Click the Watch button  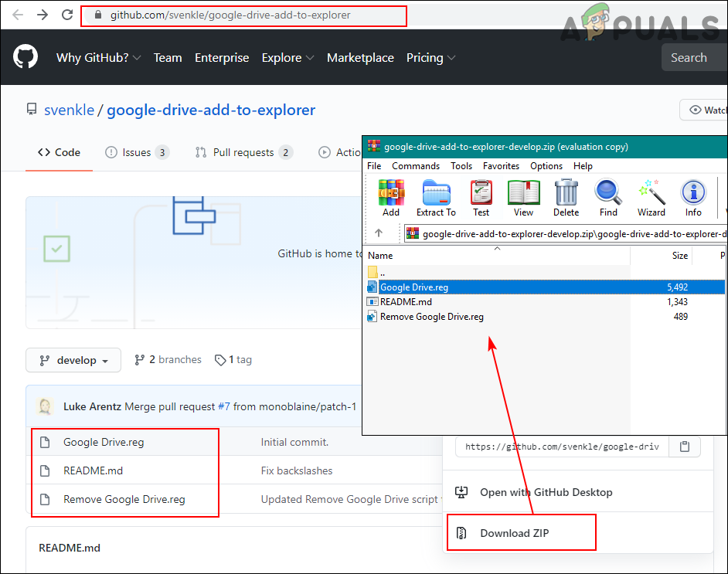(x=704, y=110)
